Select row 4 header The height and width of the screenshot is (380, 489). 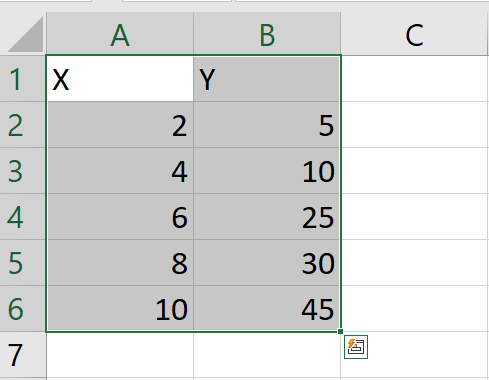click(x=23, y=217)
